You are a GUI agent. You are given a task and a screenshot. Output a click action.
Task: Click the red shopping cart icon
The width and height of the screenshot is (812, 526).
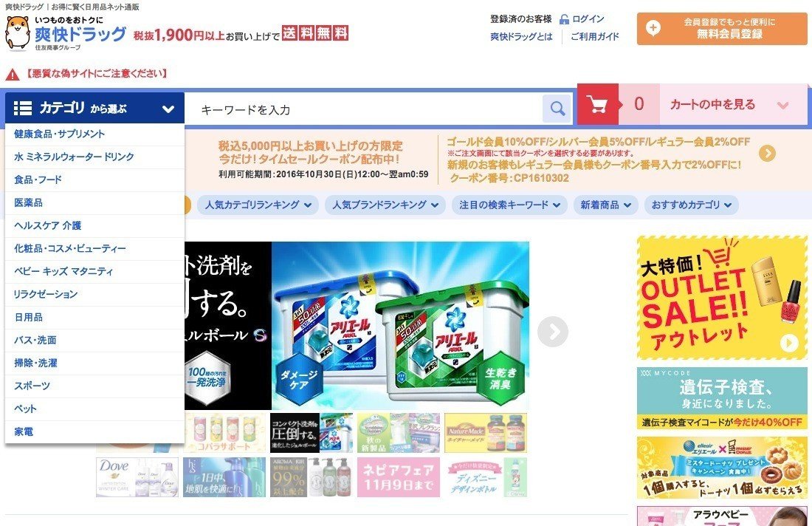597,105
